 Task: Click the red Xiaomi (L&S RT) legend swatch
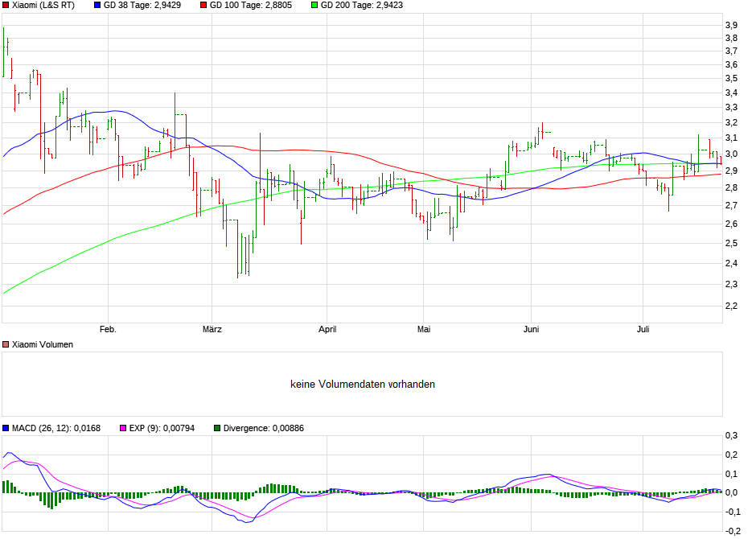[x=6, y=5]
